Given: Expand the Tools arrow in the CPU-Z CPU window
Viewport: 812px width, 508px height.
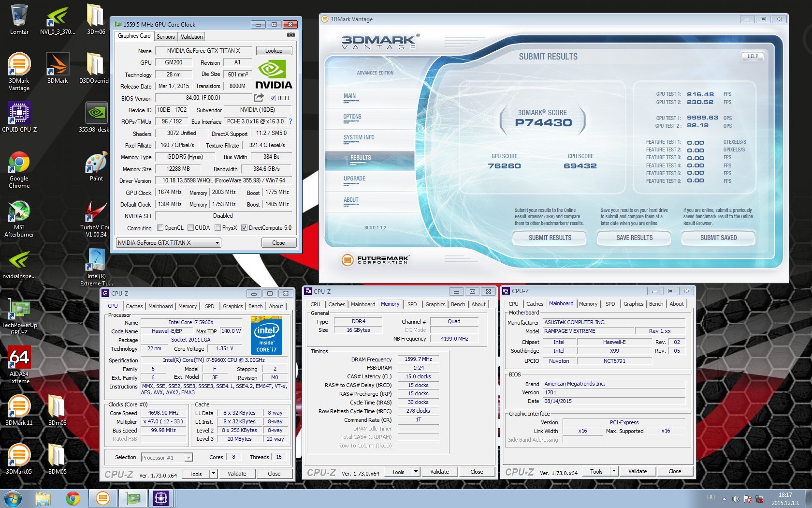Looking at the screenshot, I should (213, 474).
